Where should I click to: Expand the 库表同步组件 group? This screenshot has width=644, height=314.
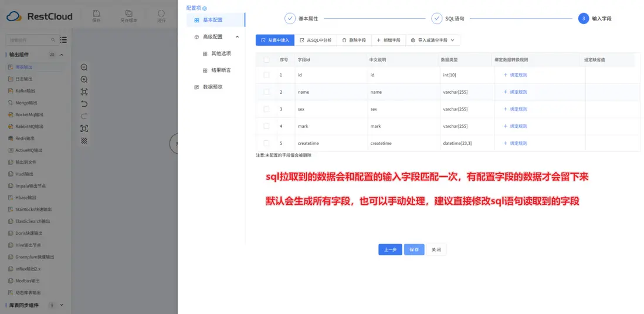tap(62, 305)
